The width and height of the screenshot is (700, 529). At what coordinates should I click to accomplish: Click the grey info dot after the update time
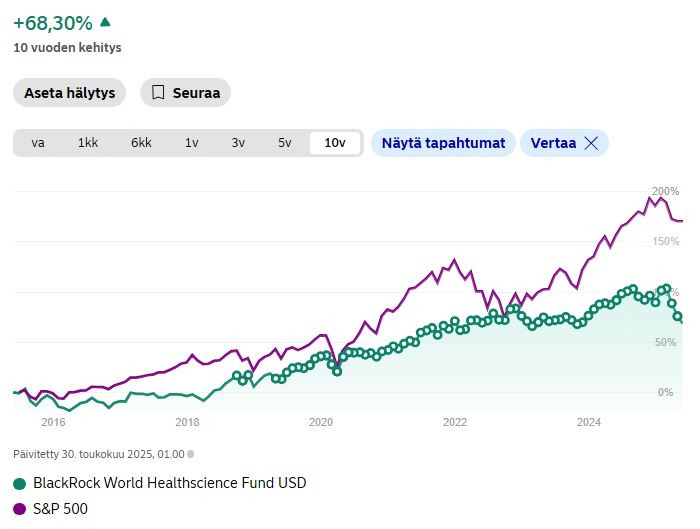point(191,454)
